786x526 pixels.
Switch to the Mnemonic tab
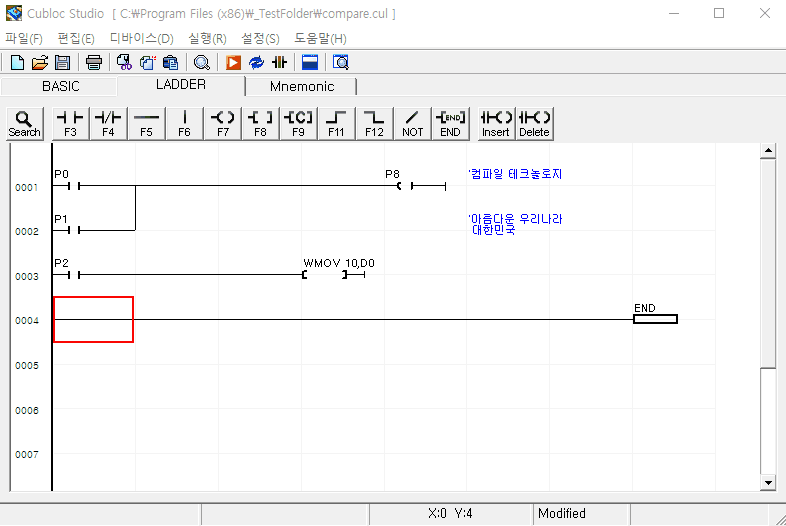pyautogui.click(x=302, y=86)
